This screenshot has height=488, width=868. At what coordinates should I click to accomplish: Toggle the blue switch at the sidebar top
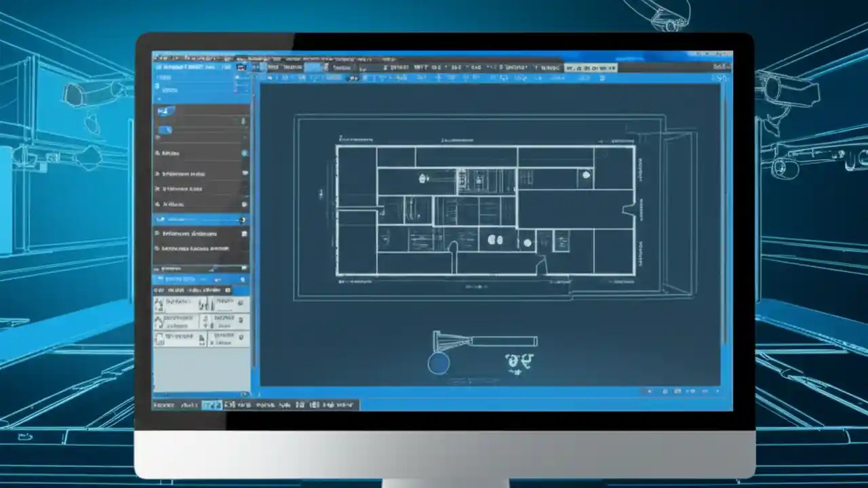[165, 111]
